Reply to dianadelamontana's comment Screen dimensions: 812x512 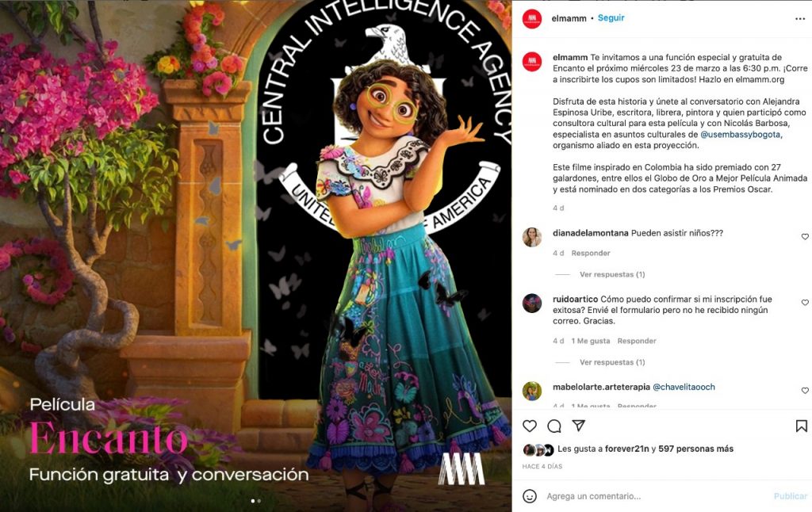(x=590, y=253)
